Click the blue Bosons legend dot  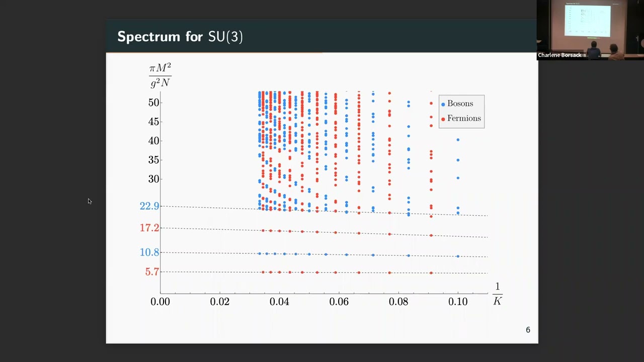[x=443, y=104]
